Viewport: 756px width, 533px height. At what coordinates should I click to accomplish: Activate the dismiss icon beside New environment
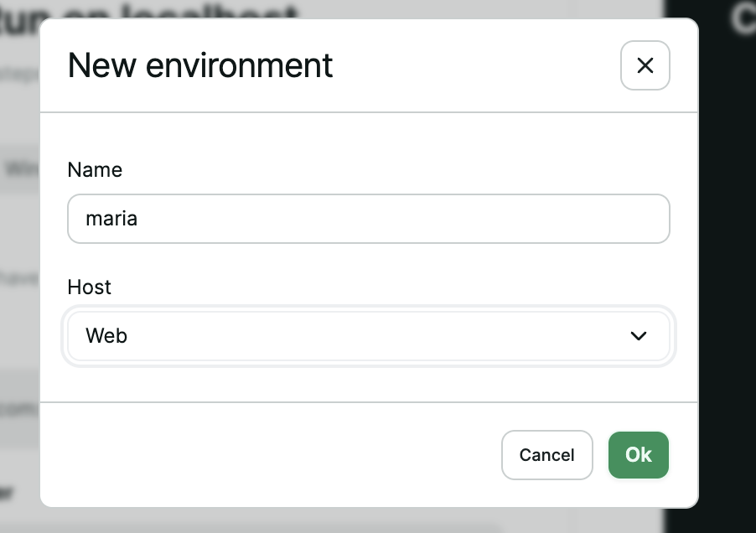click(x=645, y=65)
